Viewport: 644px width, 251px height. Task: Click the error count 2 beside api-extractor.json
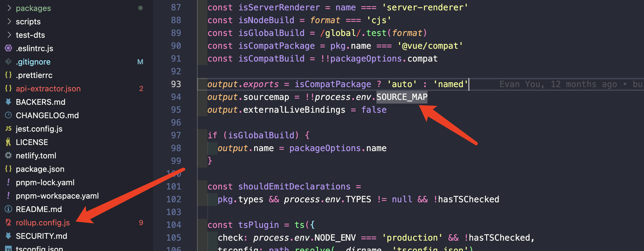pos(141,89)
